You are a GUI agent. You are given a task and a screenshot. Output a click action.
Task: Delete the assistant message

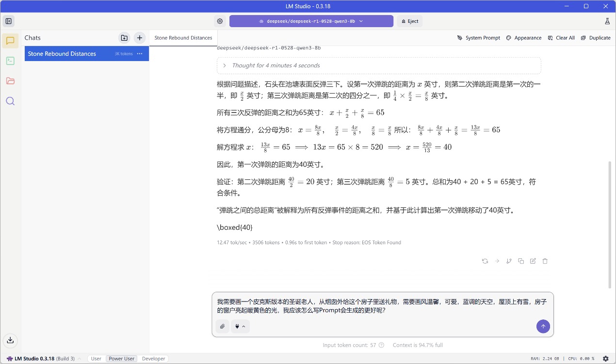pos(545,261)
